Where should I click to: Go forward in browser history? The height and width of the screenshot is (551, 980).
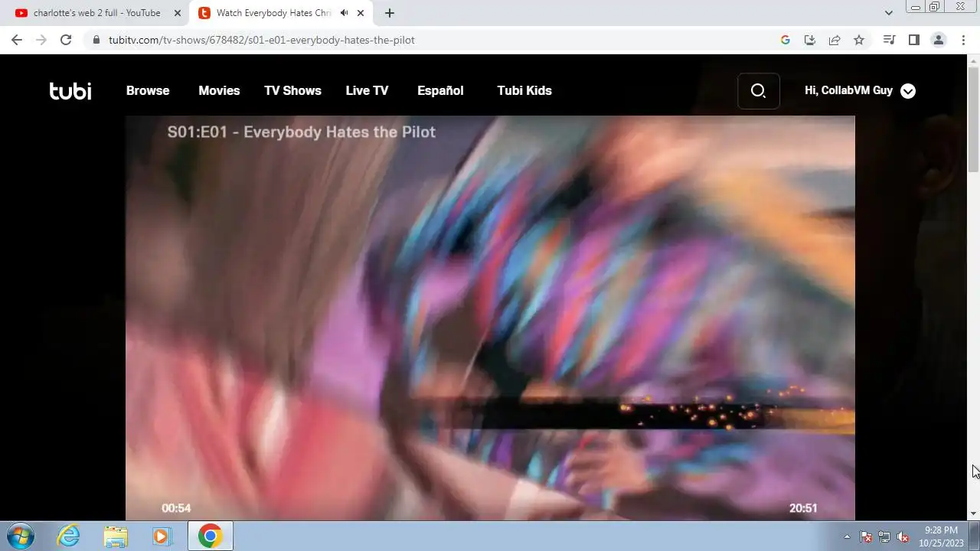pos(41,40)
